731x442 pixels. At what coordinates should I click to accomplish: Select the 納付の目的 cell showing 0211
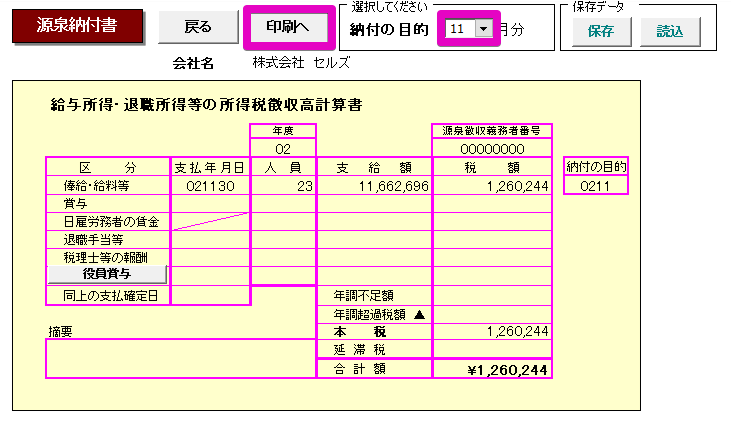(596, 185)
